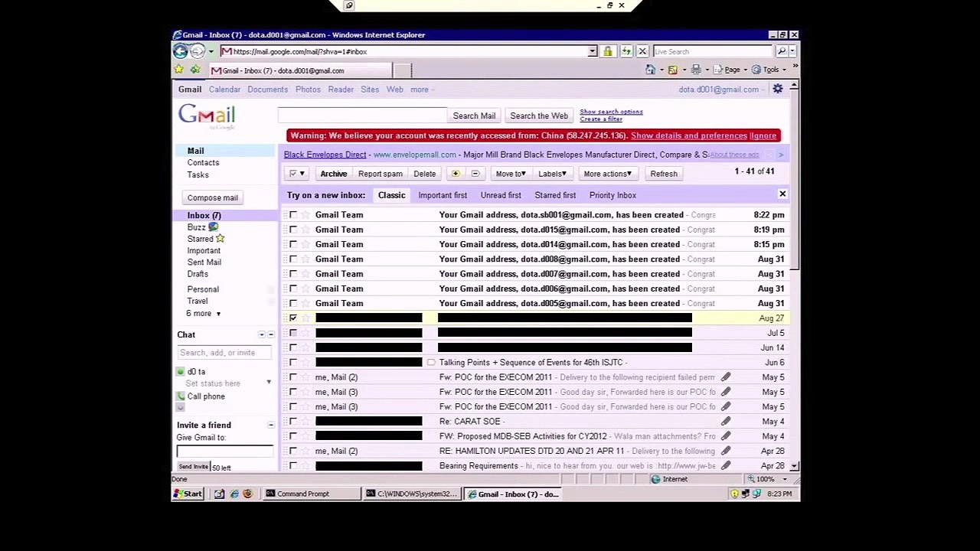Open attachment paperclip on CARAT SOE message
This screenshot has width=980, height=551.
pos(725,421)
